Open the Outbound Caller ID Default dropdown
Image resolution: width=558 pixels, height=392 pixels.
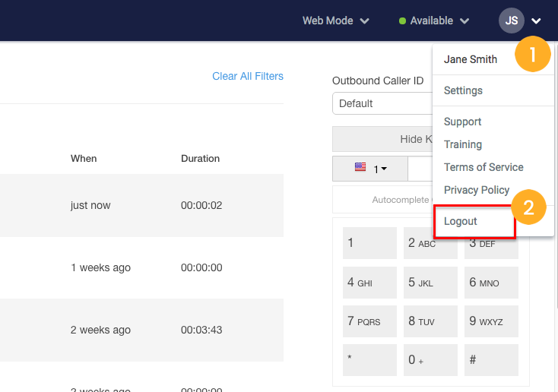(x=382, y=103)
